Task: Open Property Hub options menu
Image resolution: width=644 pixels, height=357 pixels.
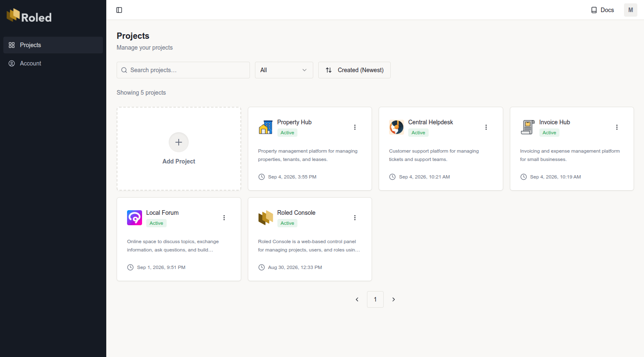Action: click(x=355, y=127)
